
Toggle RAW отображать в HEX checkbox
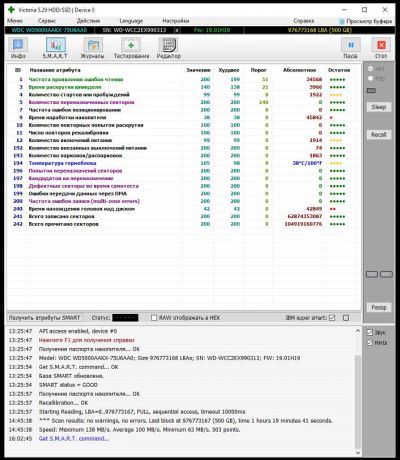coord(154,318)
